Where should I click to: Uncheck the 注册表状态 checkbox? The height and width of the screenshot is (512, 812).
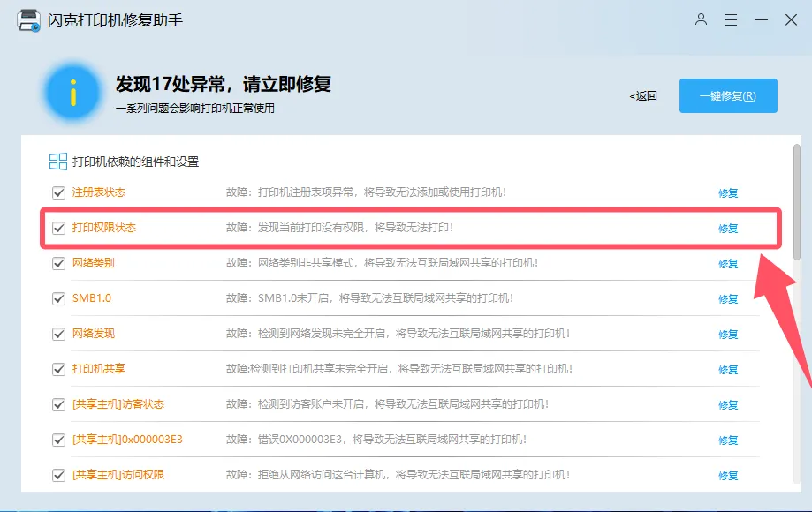tap(58, 193)
